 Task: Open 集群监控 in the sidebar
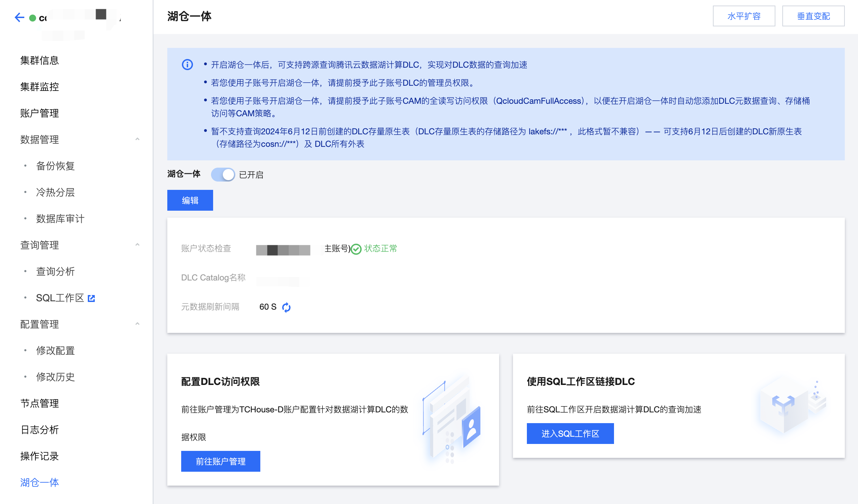(x=40, y=87)
